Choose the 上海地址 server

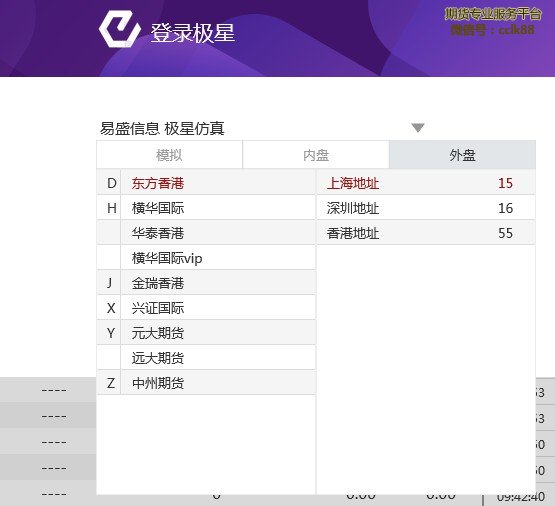[x=426, y=183]
